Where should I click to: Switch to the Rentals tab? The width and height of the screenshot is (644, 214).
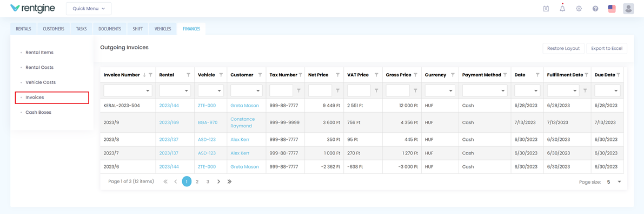(x=23, y=29)
